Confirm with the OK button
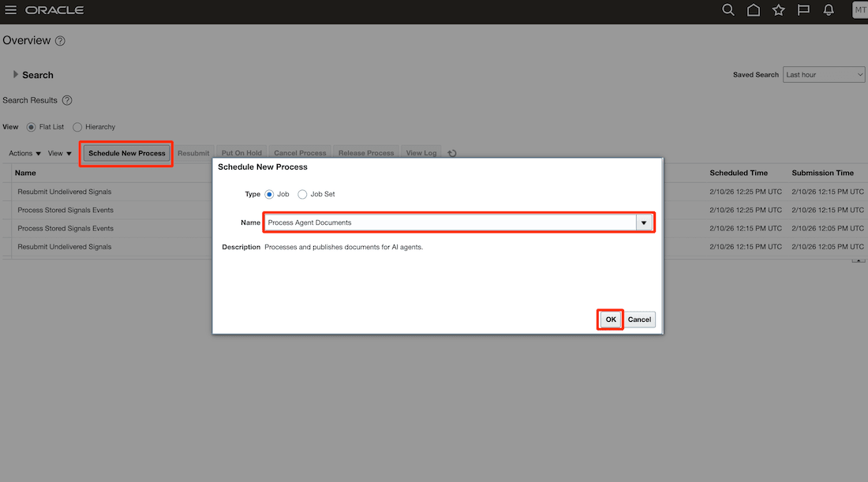 coord(609,319)
